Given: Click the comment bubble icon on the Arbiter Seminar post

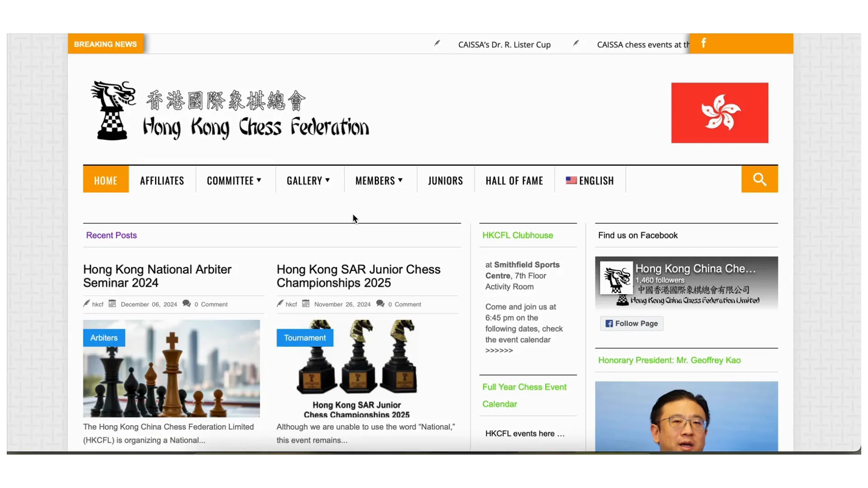Looking at the screenshot, I should [x=187, y=304].
